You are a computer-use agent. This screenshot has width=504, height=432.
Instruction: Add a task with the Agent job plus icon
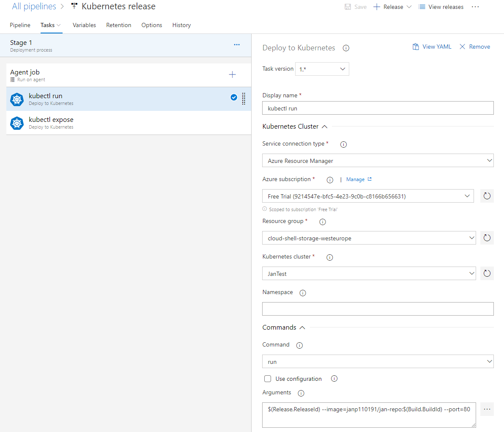(x=233, y=74)
